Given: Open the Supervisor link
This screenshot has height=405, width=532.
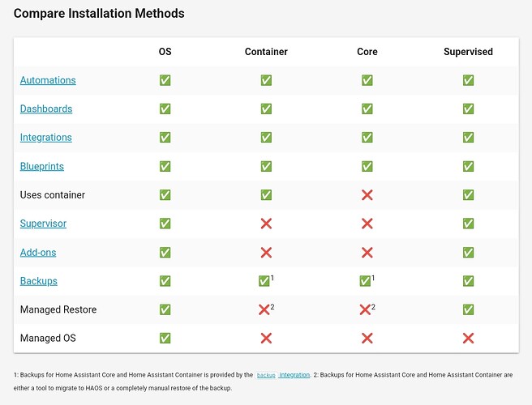Looking at the screenshot, I should tap(43, 224).
